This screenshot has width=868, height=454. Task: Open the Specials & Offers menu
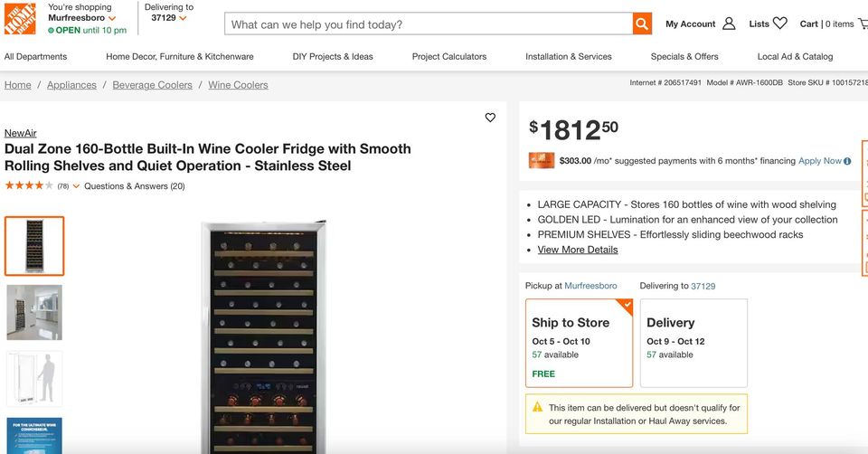[684, 56]
